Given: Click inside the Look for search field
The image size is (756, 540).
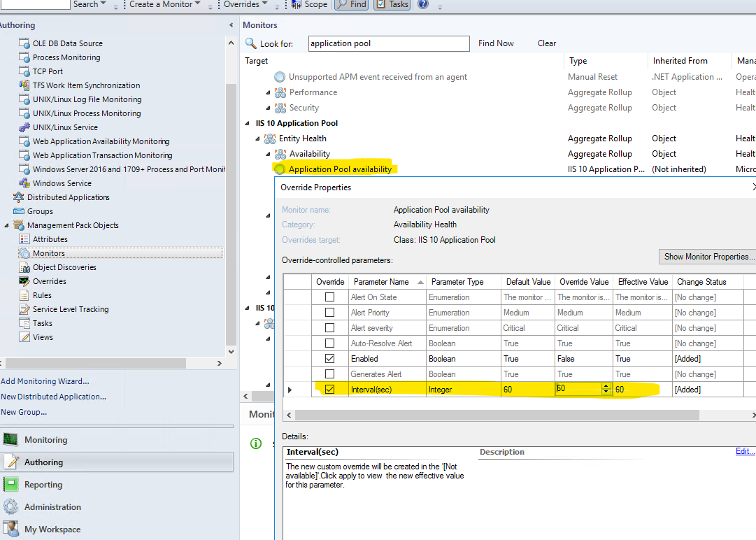Looking at the screenshot, I should (388, 43).
